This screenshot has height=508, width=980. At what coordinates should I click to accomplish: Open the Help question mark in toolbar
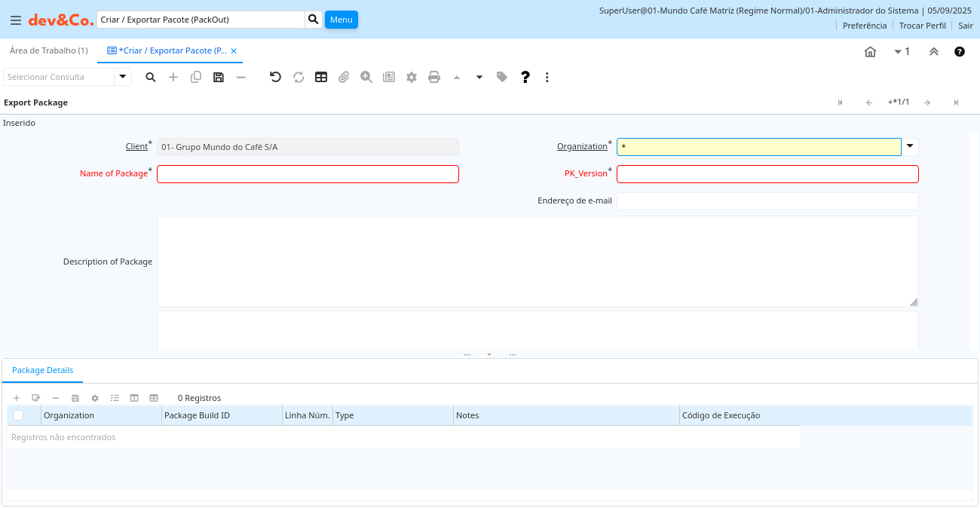pyautogui.click(x=525, y=77)
